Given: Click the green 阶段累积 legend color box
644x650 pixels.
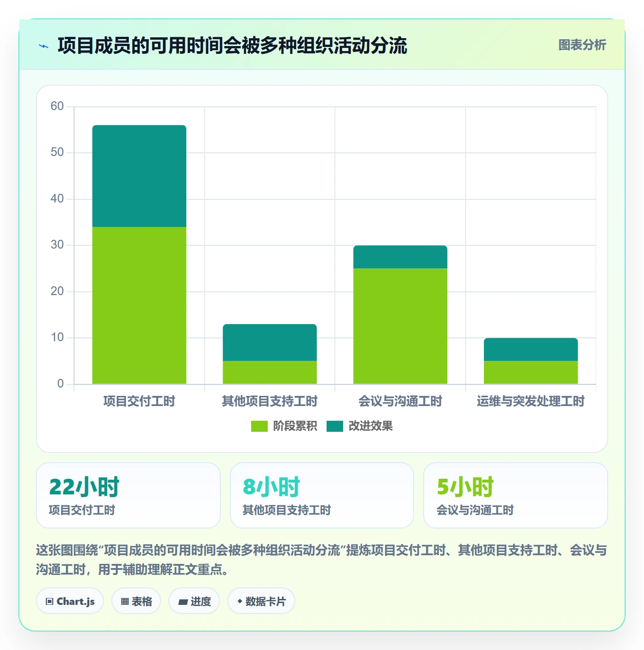Looking at the screenshot, I should click(x=259, y=426).
